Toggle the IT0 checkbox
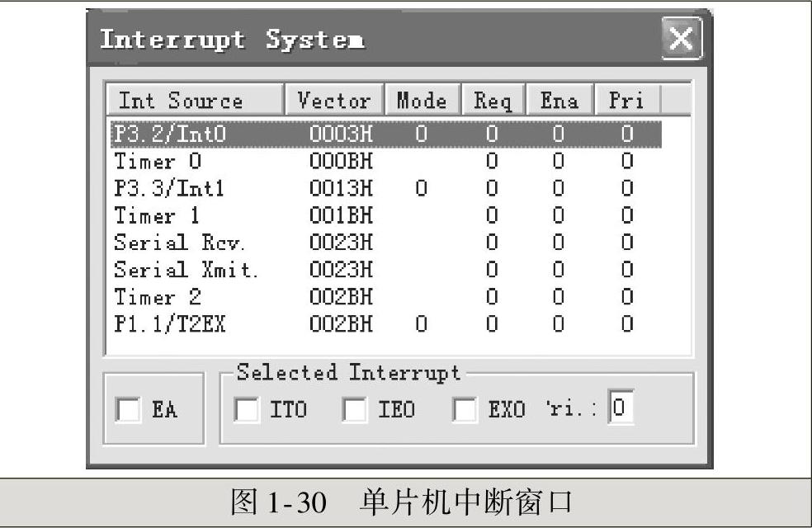This screenshot has height=528, width=812. [x=246, y=410]
